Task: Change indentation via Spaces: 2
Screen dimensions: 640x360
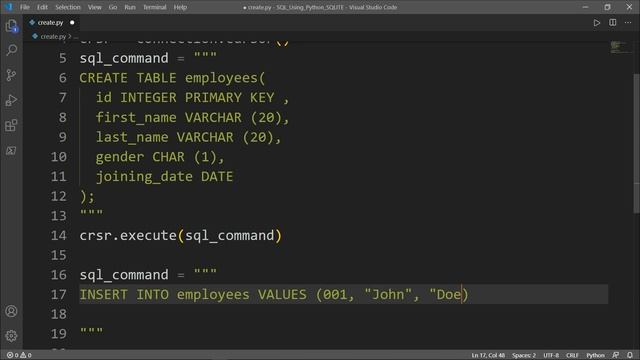Action: (524, 355)
